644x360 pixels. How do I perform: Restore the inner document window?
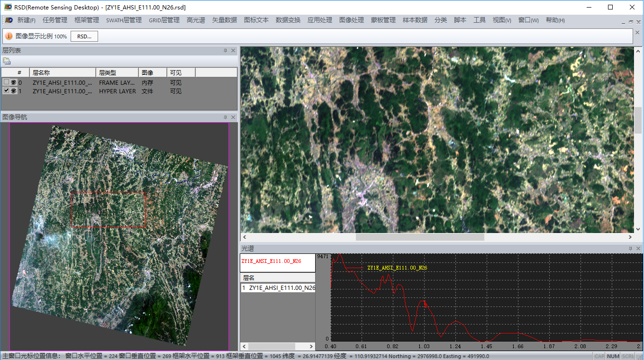pyautogui.click(x=631, y=22)
